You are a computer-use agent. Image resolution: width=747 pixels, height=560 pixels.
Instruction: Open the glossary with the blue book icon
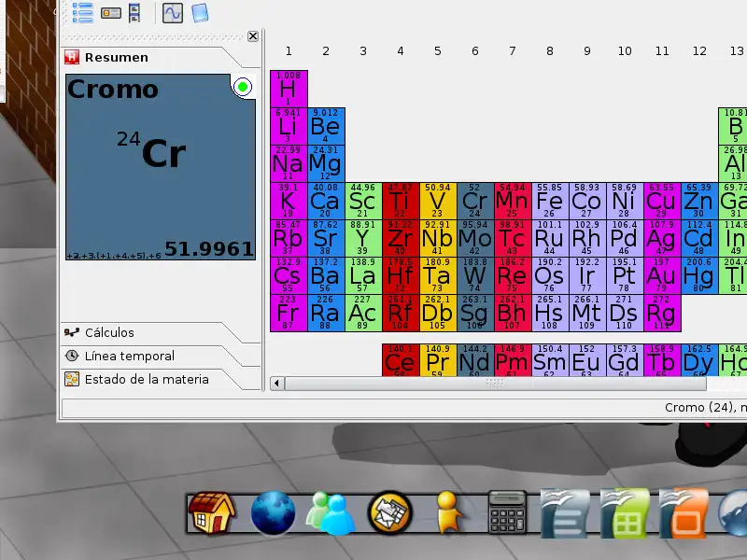pos(197,12)
